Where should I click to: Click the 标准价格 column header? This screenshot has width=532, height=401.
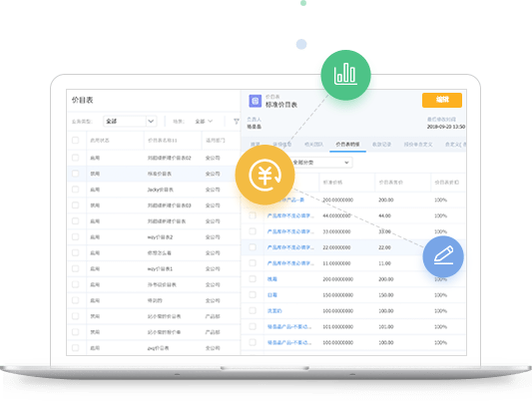[332, 183]
